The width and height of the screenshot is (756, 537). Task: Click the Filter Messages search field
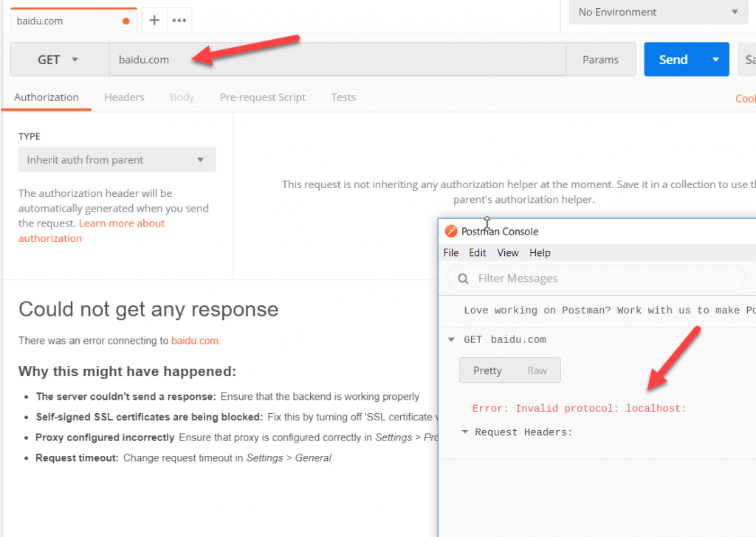[596, 278]
